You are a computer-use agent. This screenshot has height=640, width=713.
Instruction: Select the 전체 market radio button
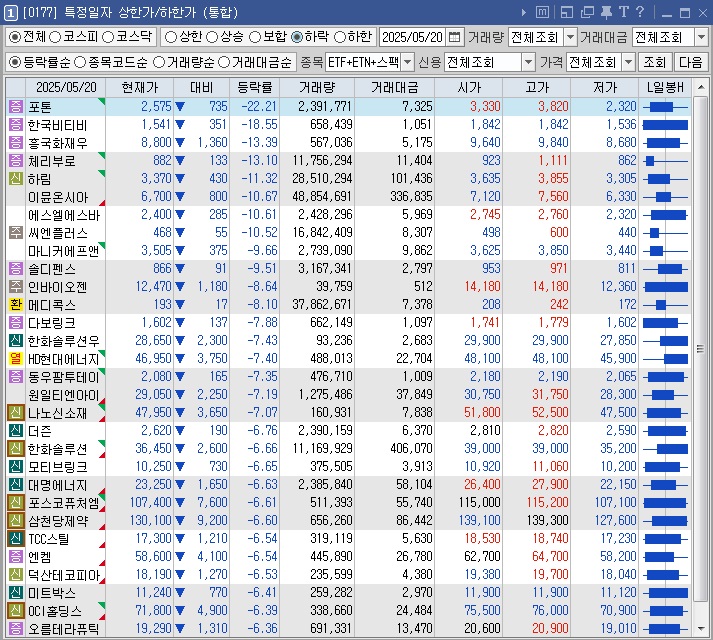[x=15, y=37]
